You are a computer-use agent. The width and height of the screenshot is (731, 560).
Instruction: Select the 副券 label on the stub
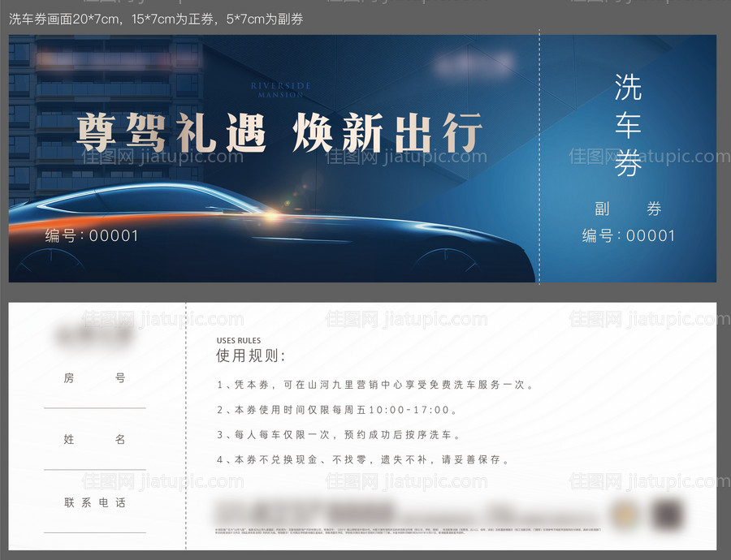627,209
